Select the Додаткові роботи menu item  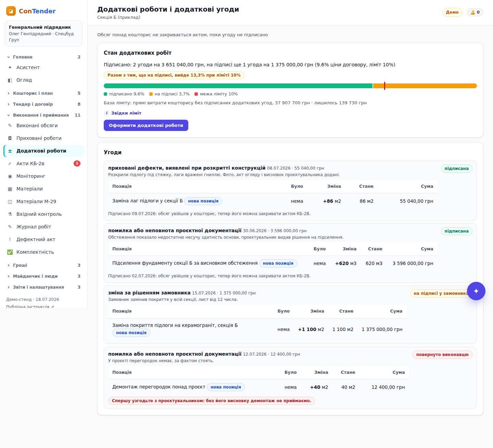pos(43,151)
